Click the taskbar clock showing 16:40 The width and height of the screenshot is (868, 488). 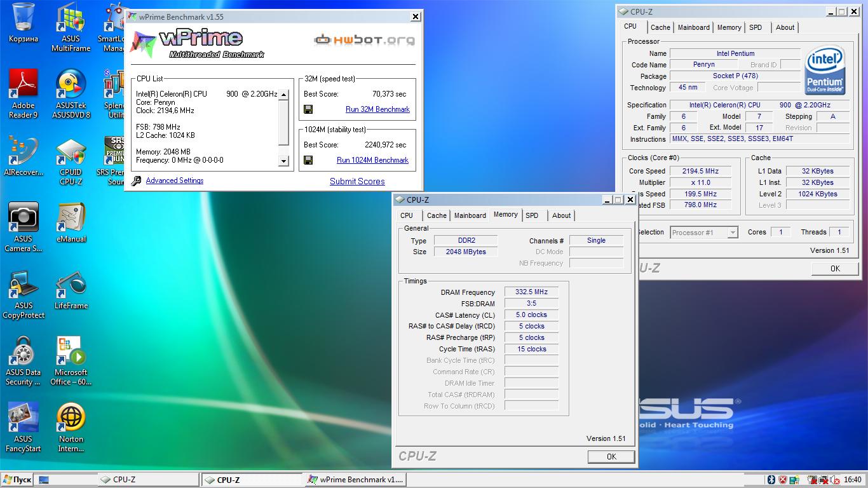(x=853, y=480)
